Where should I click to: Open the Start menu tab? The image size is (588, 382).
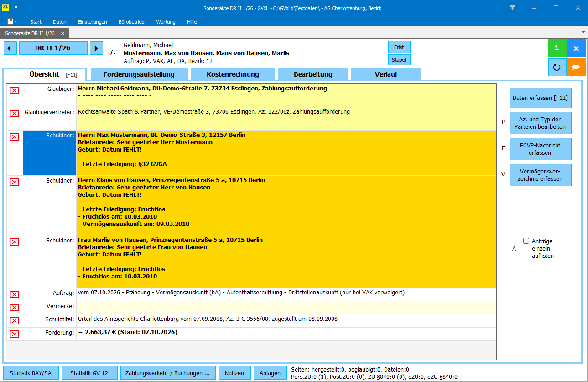tap(36, 22)
